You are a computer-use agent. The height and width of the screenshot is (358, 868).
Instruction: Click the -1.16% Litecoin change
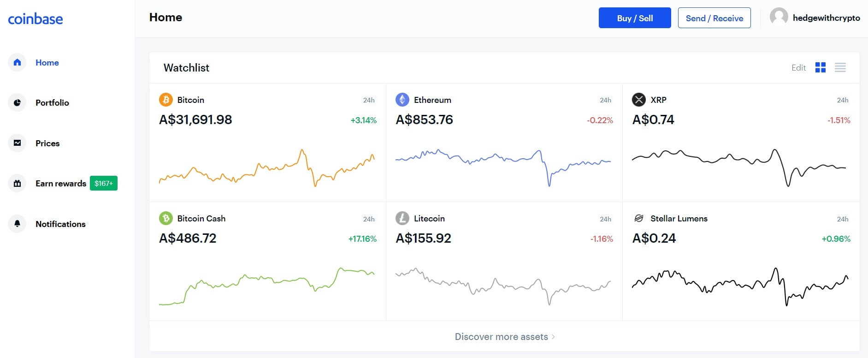[602, 239]
